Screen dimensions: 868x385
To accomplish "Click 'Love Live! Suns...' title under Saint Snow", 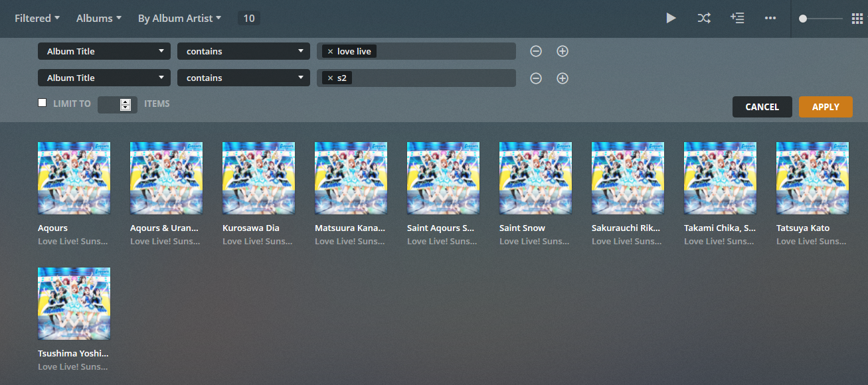I will coord(535,241).
